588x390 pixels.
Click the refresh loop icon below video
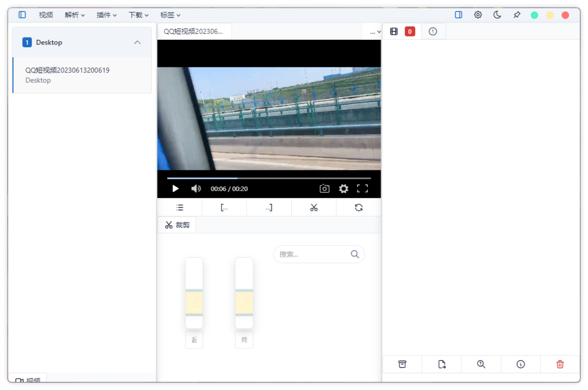(x=358, y=207)
